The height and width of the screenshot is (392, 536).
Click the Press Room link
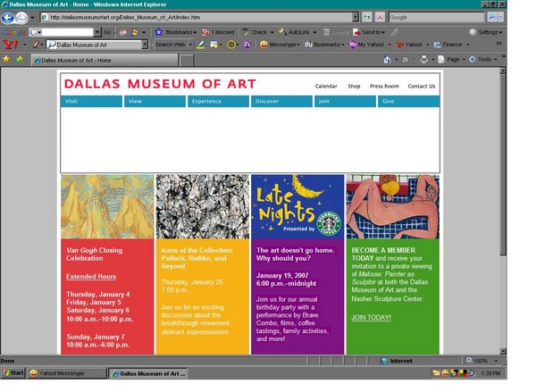[384, 87]
